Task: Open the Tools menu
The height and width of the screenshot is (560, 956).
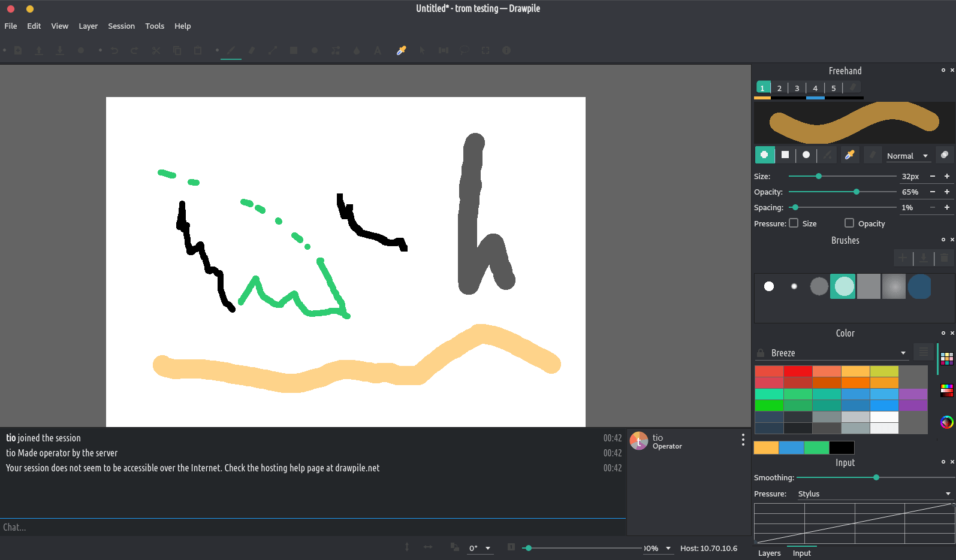Action: pos(155,26)
